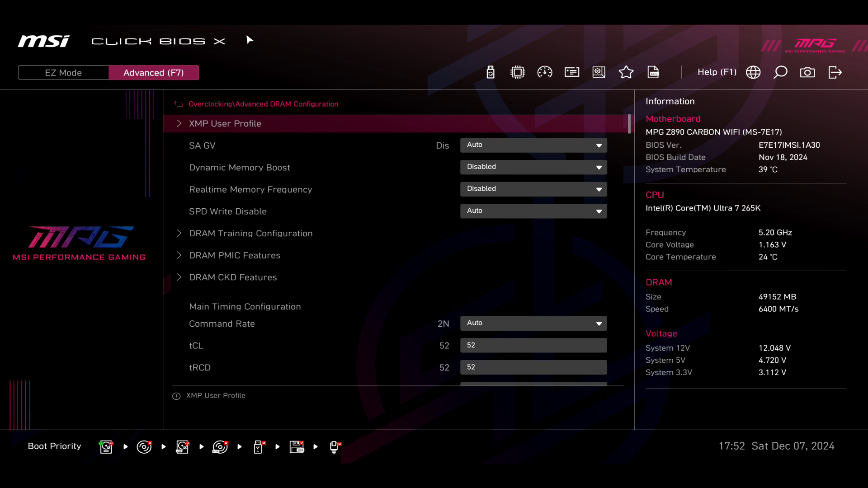
Task: Expand DRAM PMIC Features
Action: (235, 256)
